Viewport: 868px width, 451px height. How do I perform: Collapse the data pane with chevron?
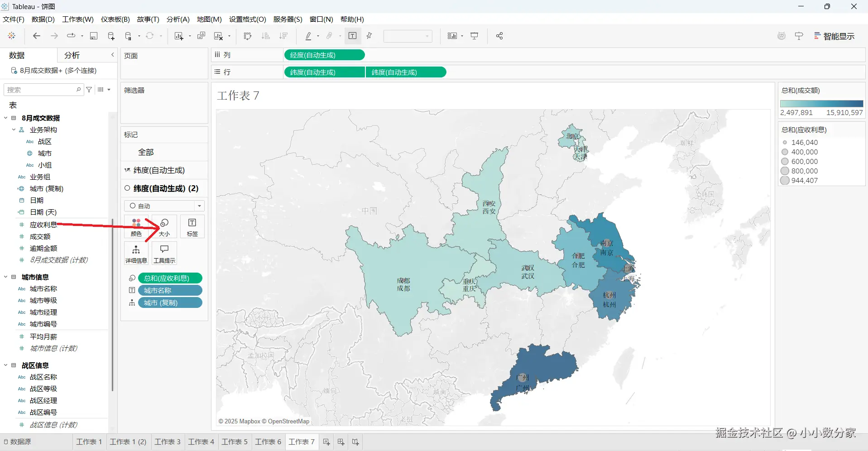(113, 55)
